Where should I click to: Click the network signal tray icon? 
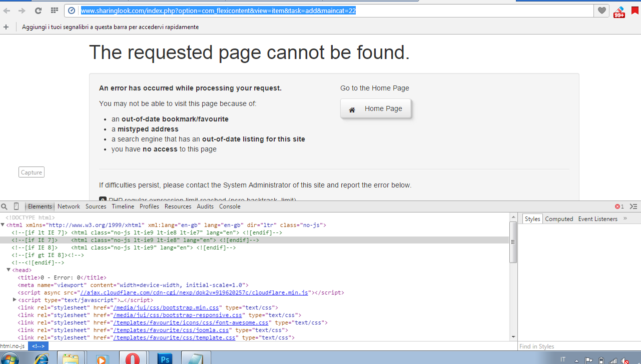tap(613, 360)
